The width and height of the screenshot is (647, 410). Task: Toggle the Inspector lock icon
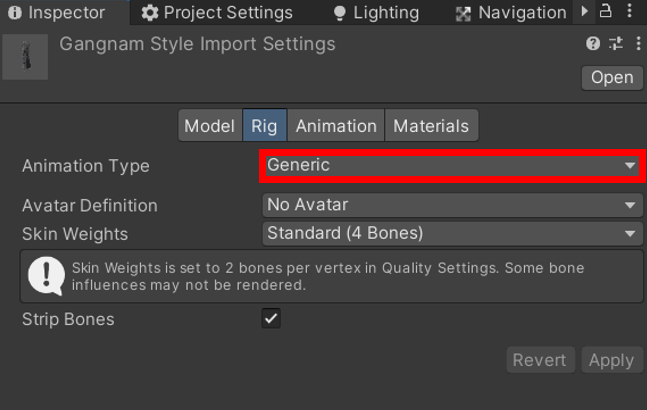(605, 10)
